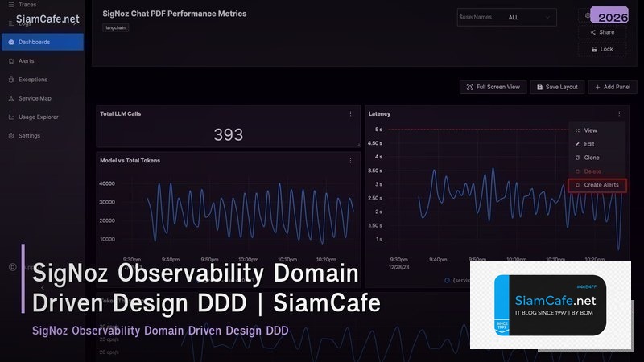Click the Service Map icon

[x=11, y=98]
